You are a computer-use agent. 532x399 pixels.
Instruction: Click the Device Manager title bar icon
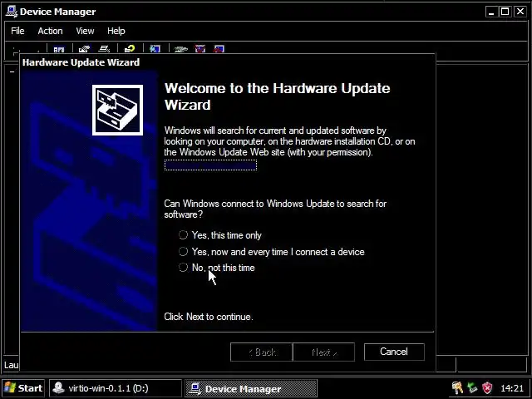pyautogui.click(x=12, y=12)
